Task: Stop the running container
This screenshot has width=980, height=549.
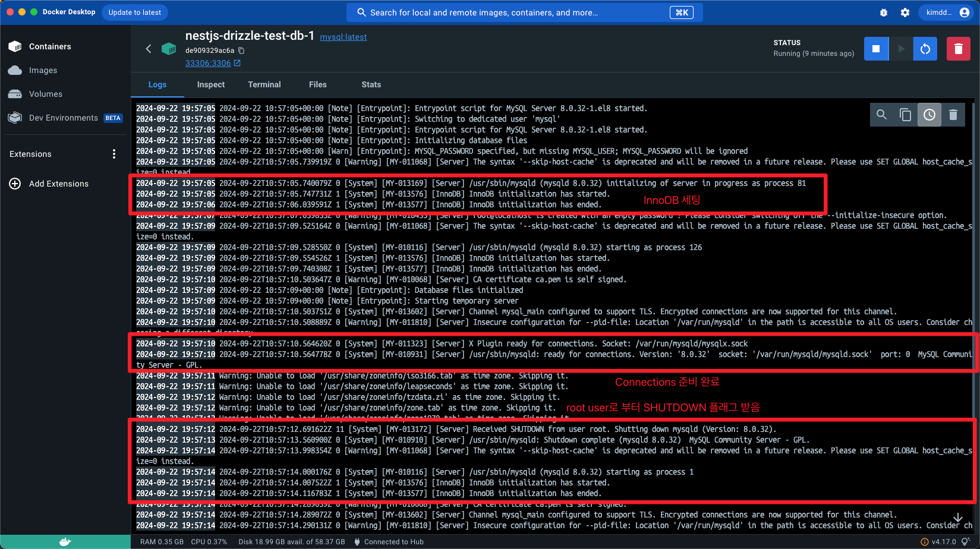Action: (876, 48)
